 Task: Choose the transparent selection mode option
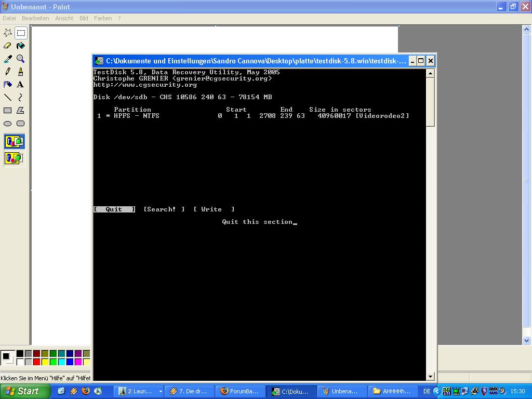pyautogui.click(x=14, y=158)
